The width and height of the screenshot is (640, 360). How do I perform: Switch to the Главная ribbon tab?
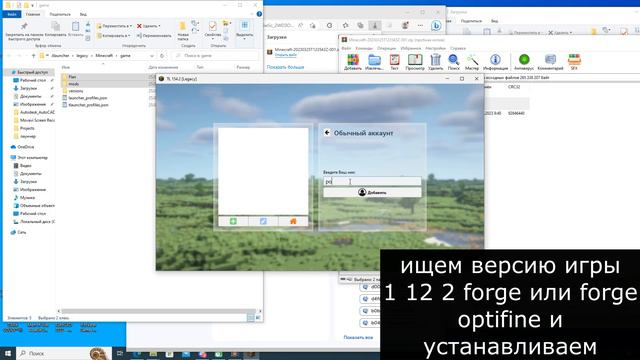[x=33, y=14]
